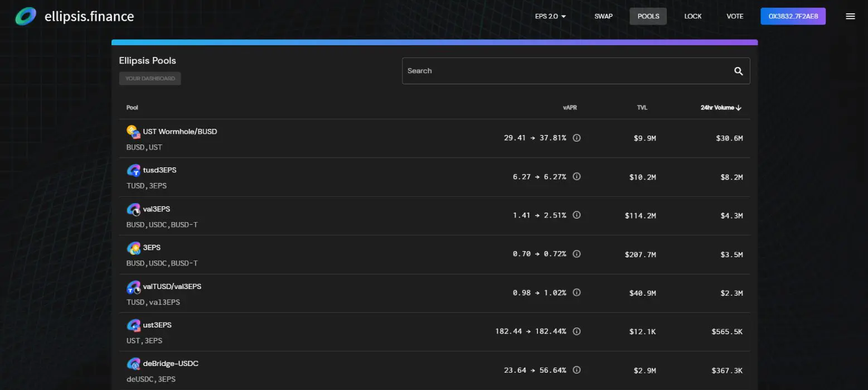Screen dimensions: 868x390
Task: Focus the pool Search input field
Action: coord(576,71)
